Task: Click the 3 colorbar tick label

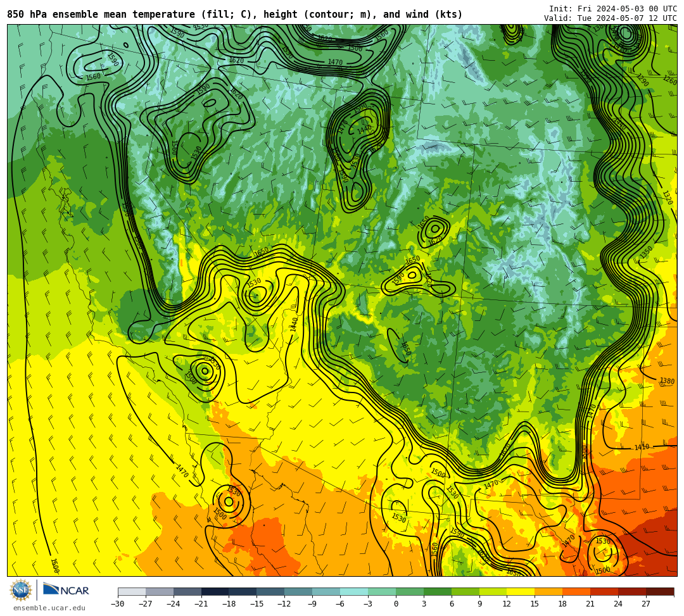Action: (x=424, y=604)
